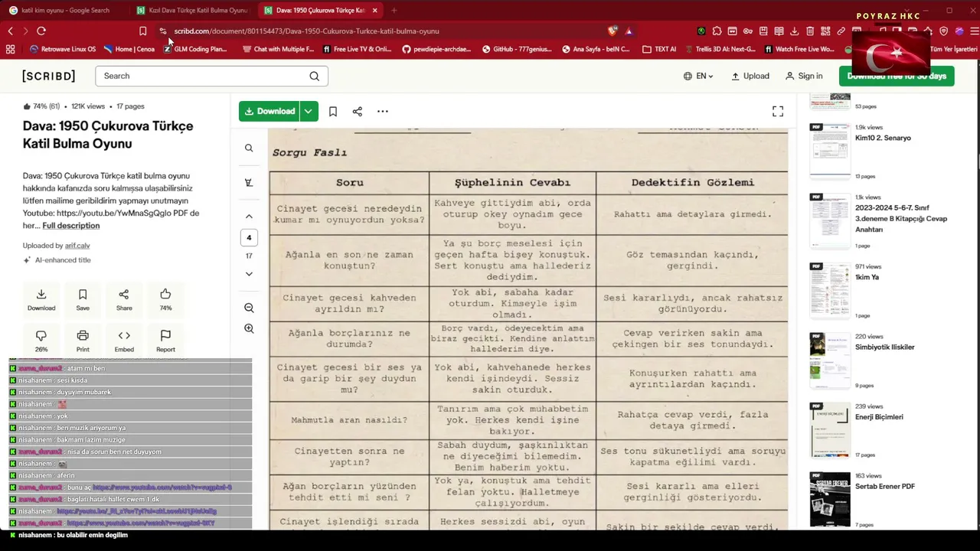Go to next page with down chevron
The image size is (980, 551).
point(249,274)
